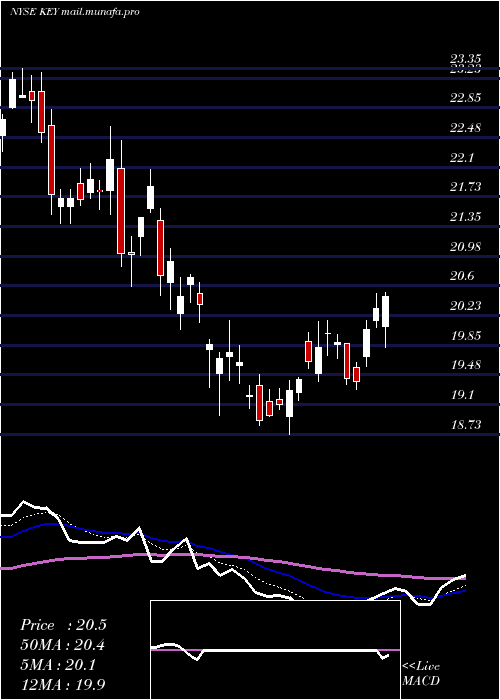The width and height of the screenshot is (500, 700).
Task: Click the <<Live MACD label
Action: click(421, 674)
